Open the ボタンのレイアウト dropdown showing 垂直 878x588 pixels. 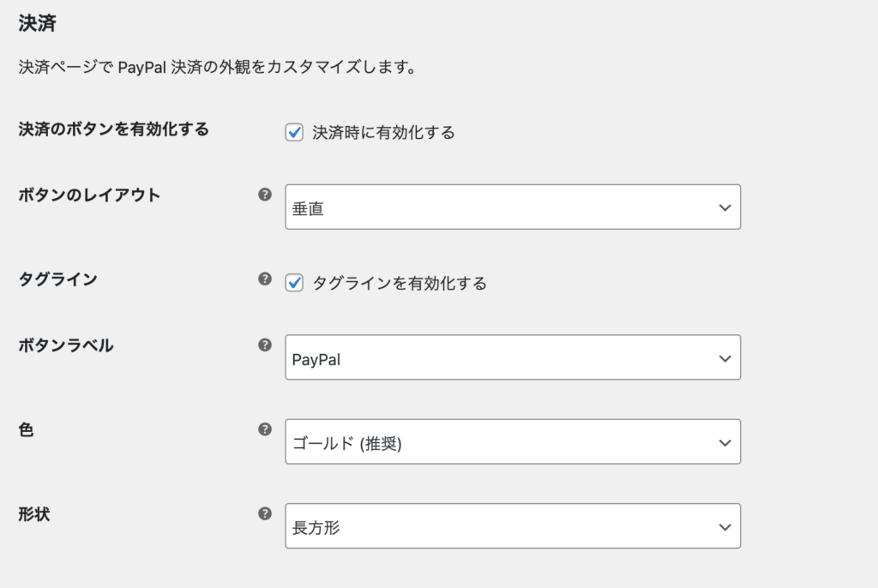click(513, 207)
